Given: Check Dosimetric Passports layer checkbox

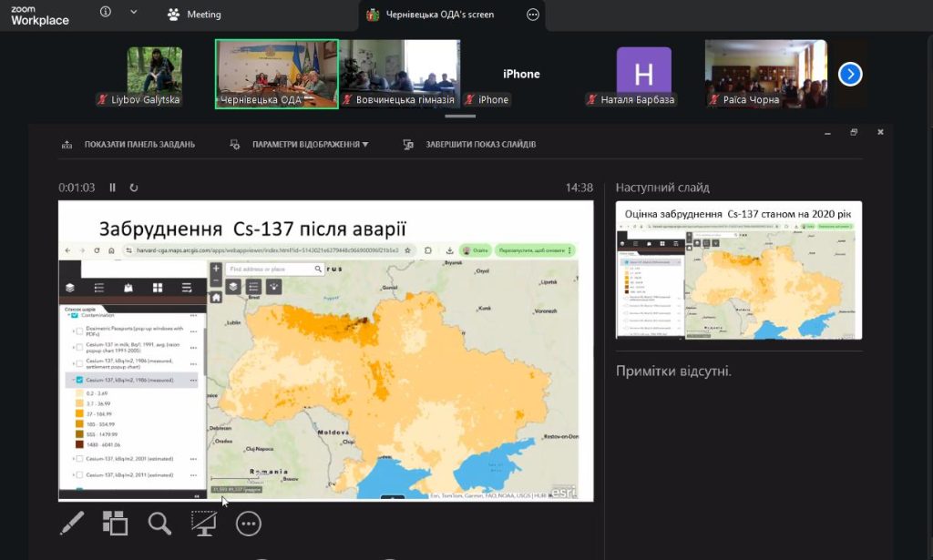Looking at the screenshot, I should 79,331.
